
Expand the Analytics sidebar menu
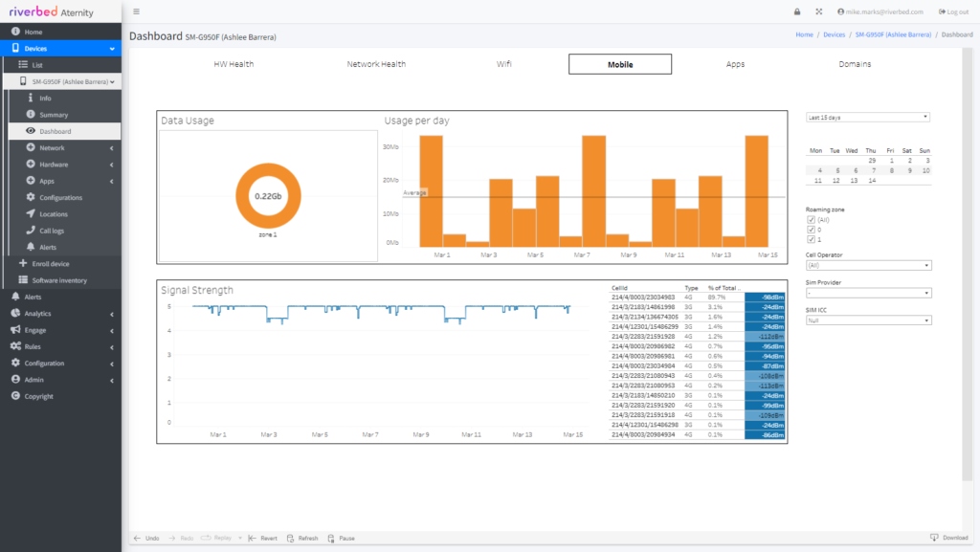pos(38,314)
